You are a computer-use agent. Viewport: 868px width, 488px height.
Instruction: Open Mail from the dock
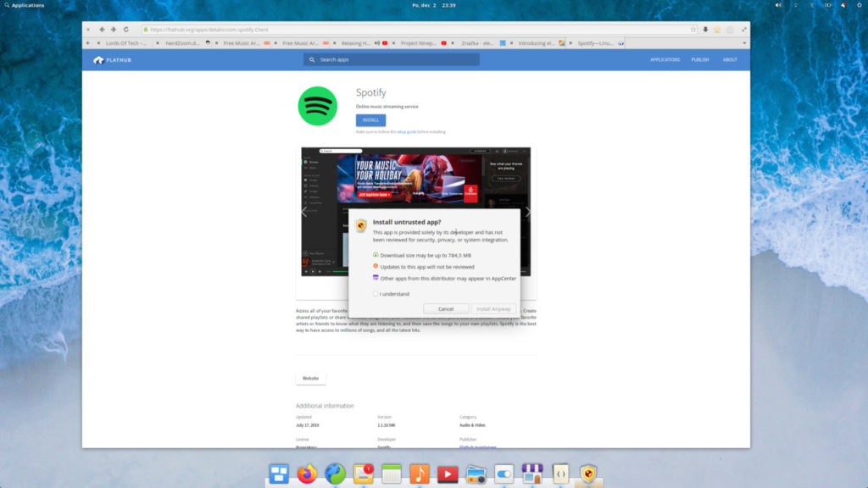pyautogui.click(x=364, y=474)
